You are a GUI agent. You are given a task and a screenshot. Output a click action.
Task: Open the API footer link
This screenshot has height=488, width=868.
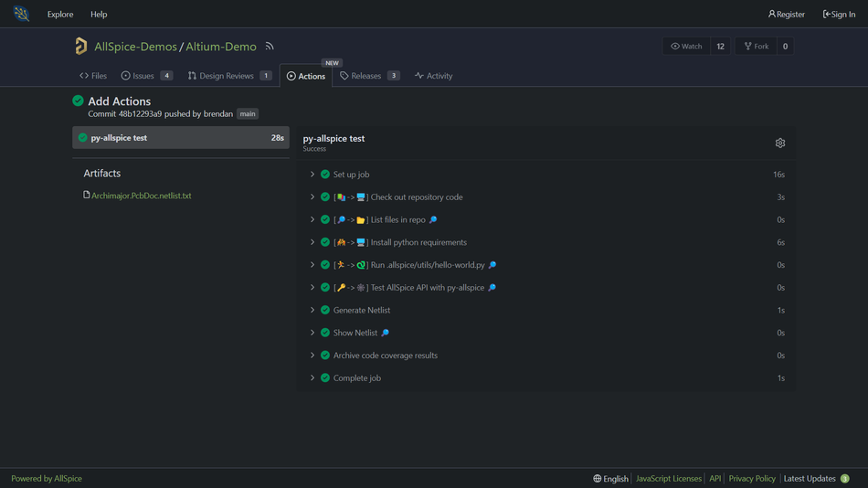(715, 479)
